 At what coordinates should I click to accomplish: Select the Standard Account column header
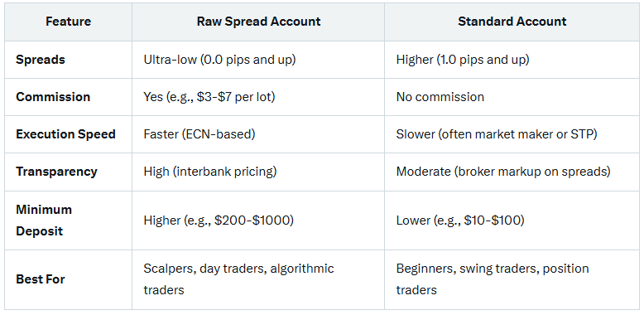(x=512, y=22)
